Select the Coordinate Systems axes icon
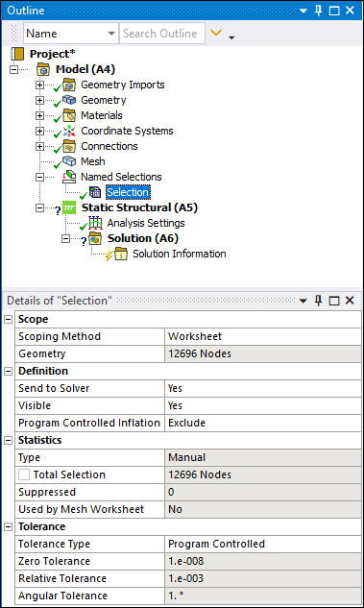The height and width of the screenshot is (608, 364). (x=69, y=131)
